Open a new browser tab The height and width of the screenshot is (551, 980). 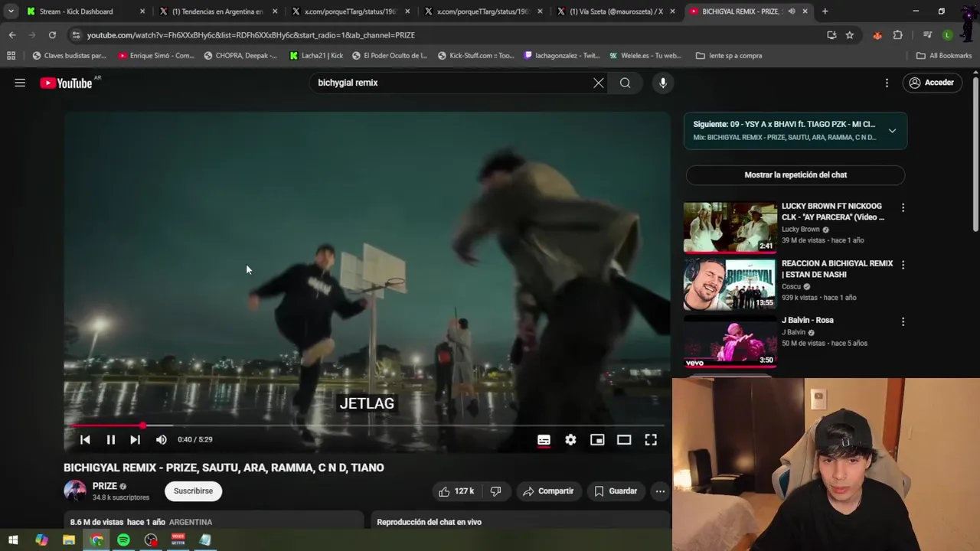(x=825, y=11)
